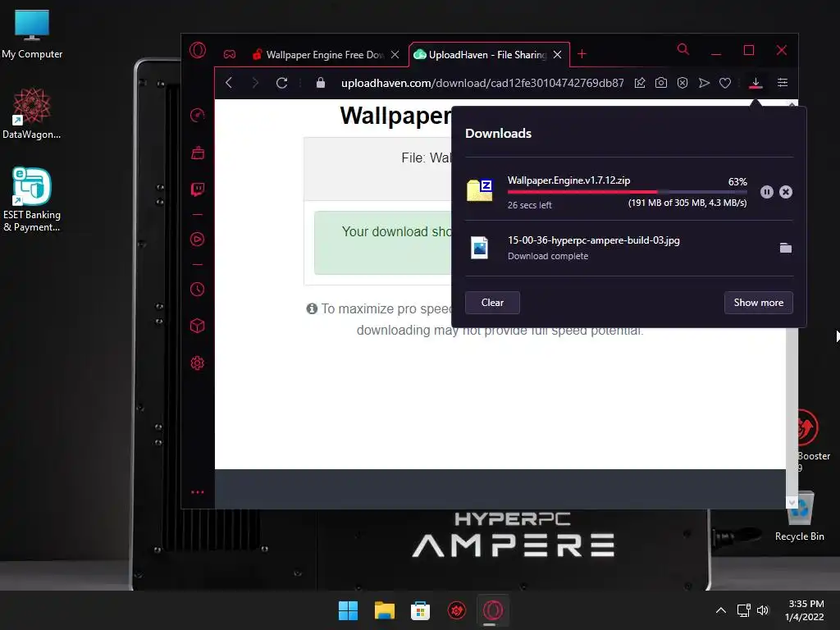Click 15-00-36-hyperpc-ampere-build-03.jpg filename

[x=594, y=240]
